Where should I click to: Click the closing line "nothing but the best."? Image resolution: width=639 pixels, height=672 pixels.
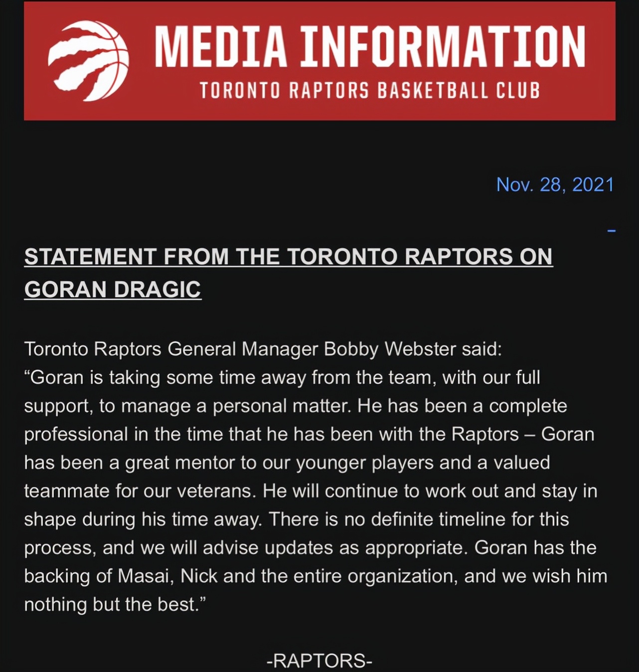coord(115,605)
